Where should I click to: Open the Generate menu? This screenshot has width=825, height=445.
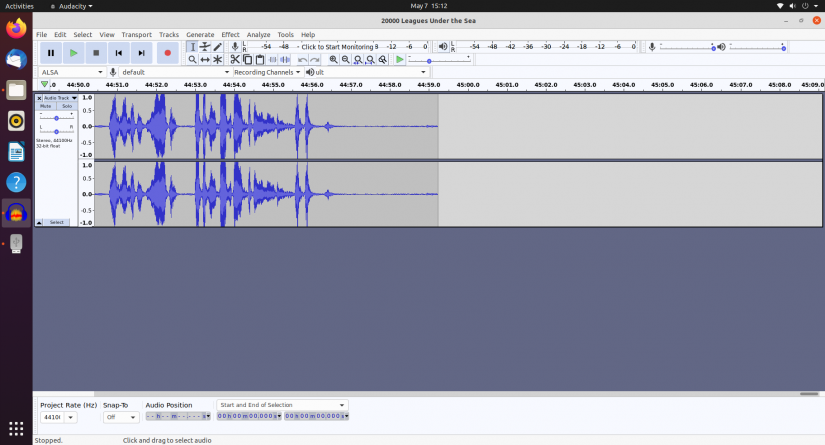[x=200, y=34]
